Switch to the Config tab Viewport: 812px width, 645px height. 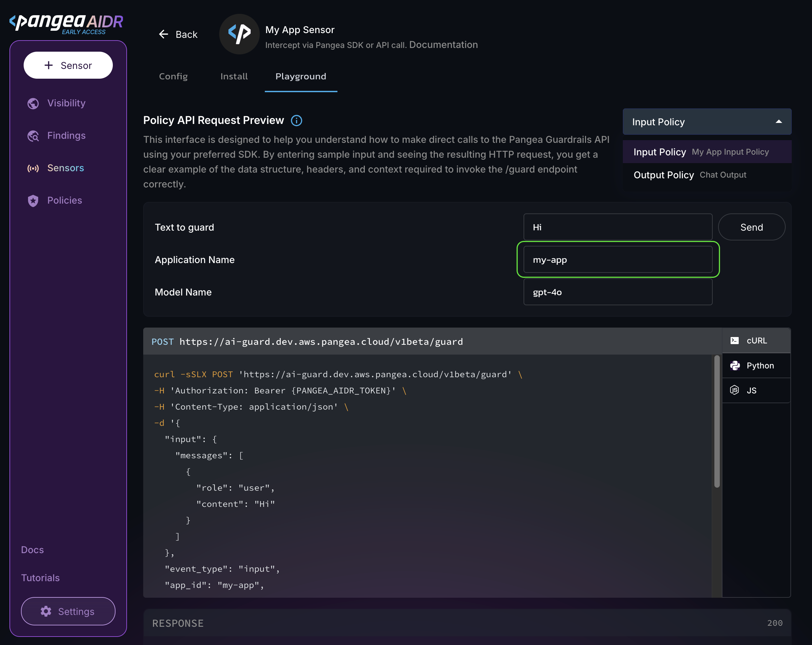click(173, 76)
